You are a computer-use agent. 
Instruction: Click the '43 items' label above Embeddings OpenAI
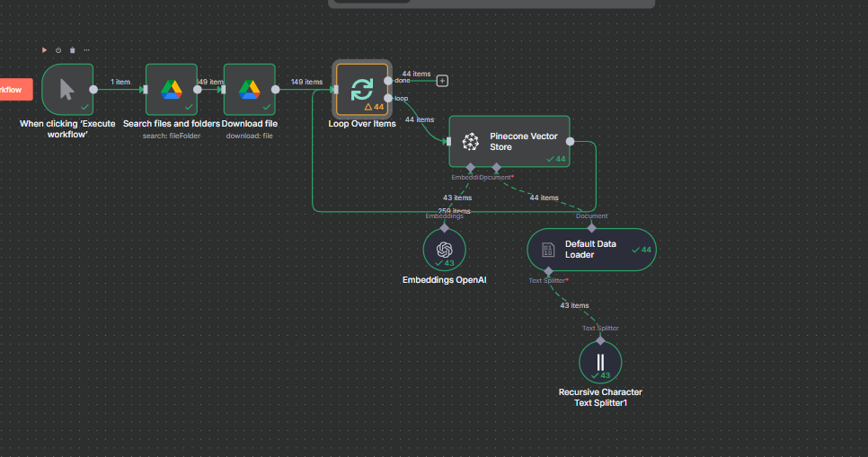click(457, 198)
